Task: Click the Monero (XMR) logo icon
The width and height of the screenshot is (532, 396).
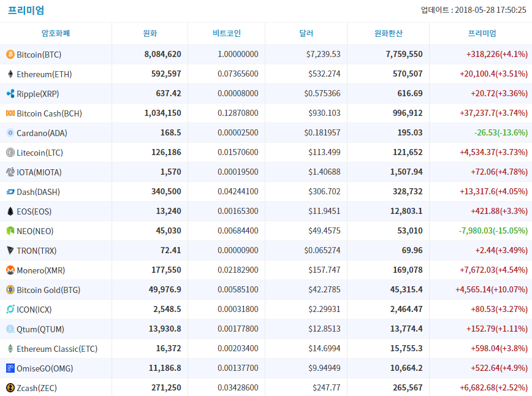Action: click(10, 270)
